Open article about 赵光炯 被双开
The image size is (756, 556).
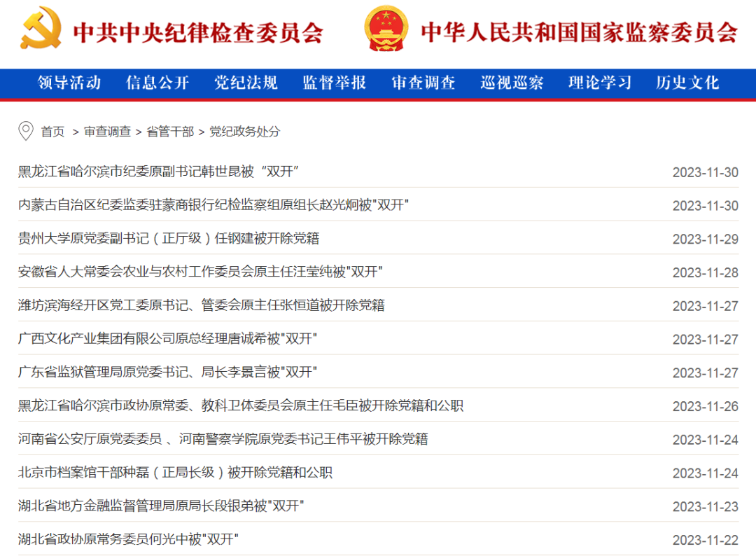pyautogui.click(x=213, y=205)
